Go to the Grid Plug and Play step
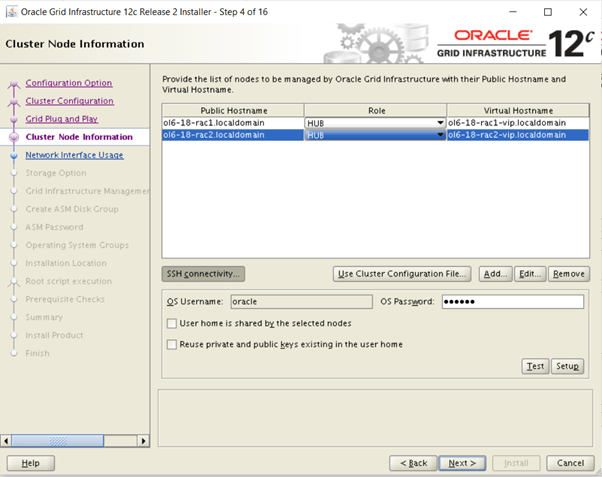Viewport: 602px width, 477px height. coord(61,119)
